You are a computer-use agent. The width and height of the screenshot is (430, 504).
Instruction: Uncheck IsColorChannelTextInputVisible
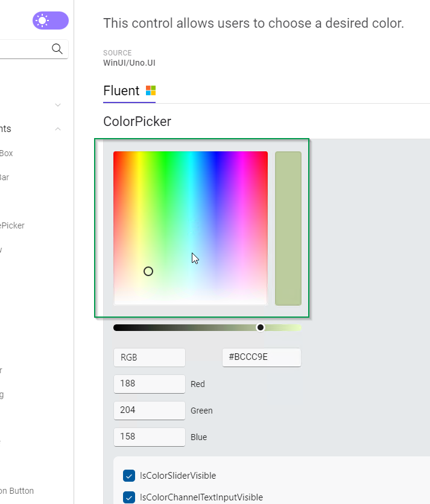pyautogui.click(x=128, y=497)
